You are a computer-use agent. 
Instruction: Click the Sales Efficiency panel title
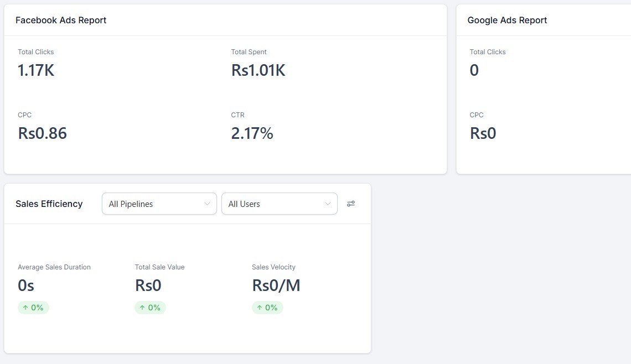point(49,204)
